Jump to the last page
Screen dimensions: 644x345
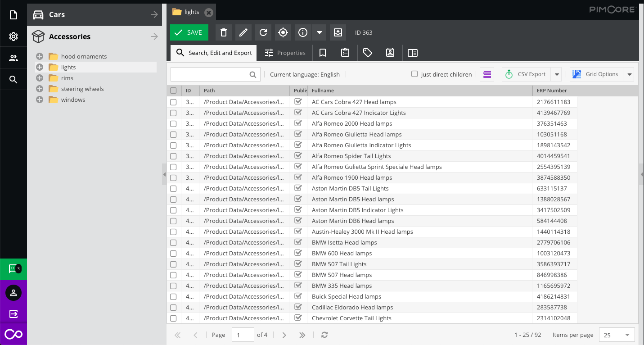(302, 335)
